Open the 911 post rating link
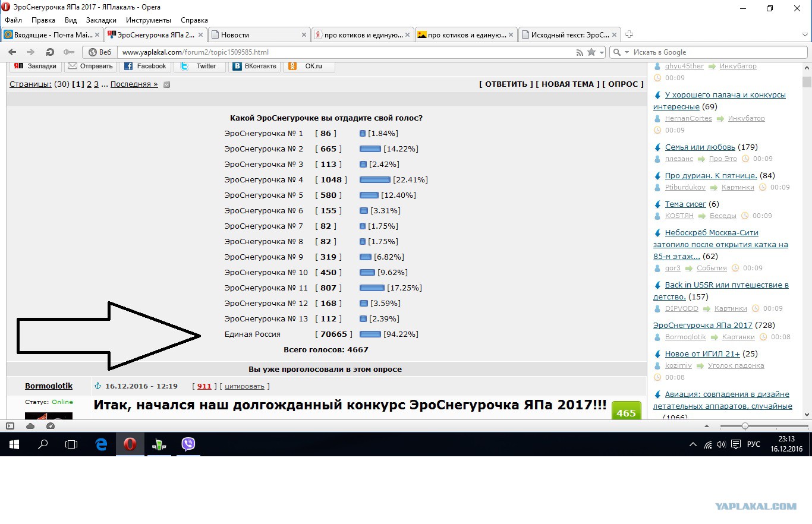 pyautogui.click(x=204, y=386)
